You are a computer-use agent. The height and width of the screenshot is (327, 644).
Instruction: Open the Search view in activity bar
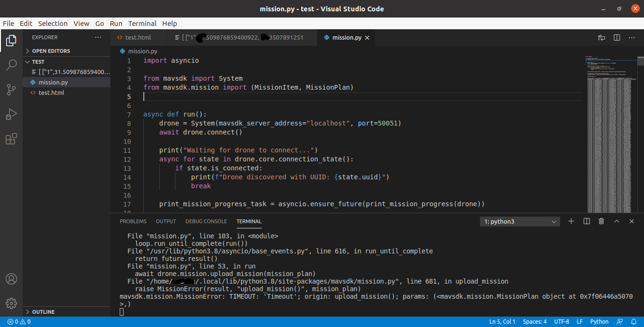[11, 65]
